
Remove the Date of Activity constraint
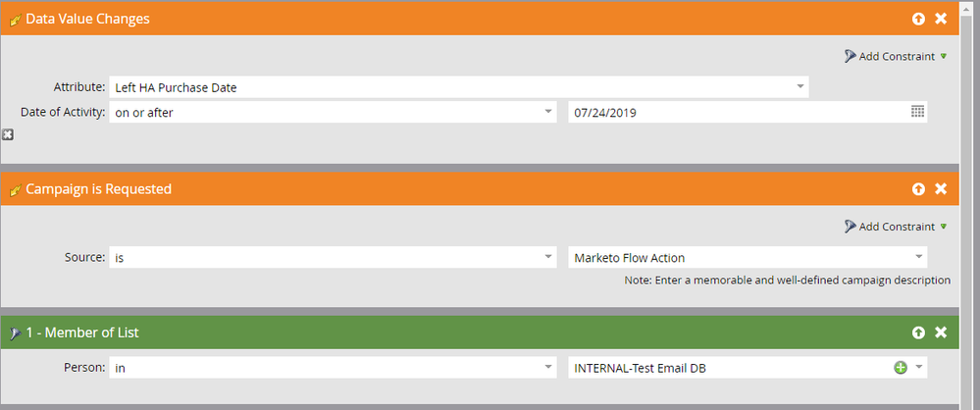click(x=8, y=134)
